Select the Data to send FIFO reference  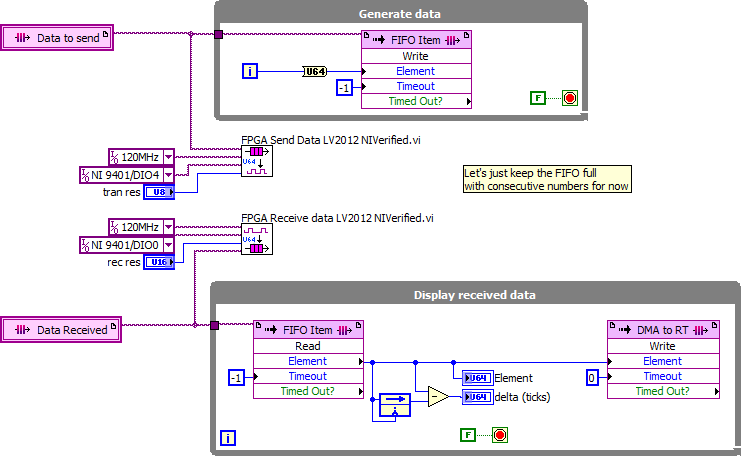click(61, 38)
